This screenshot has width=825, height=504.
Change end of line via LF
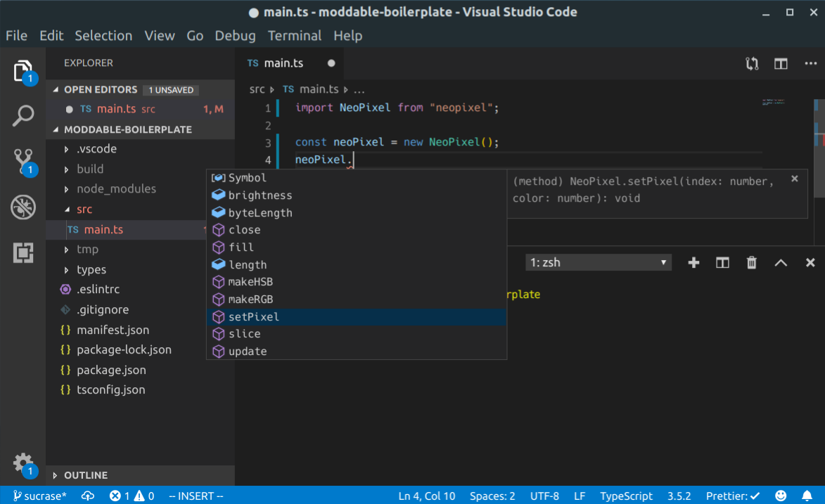pos(580,496)
